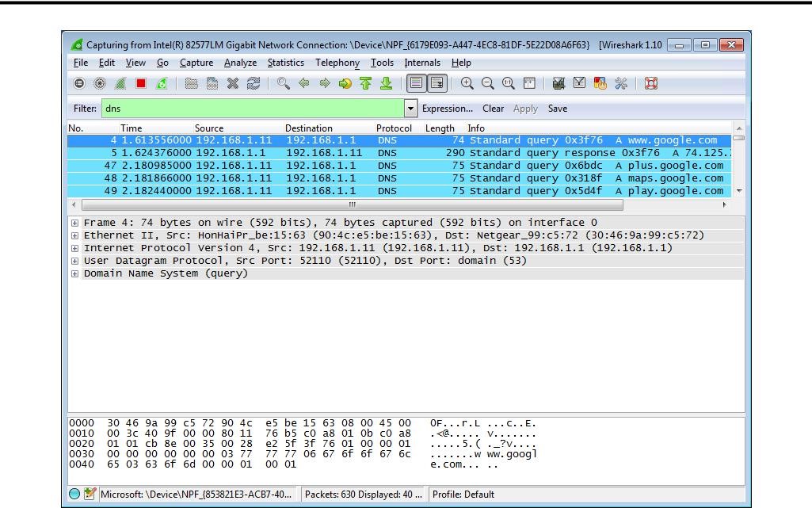Image resolution: width=812 pixels, height=508 pixels.
Task: Open the Statistics menu
Action: 286,63
